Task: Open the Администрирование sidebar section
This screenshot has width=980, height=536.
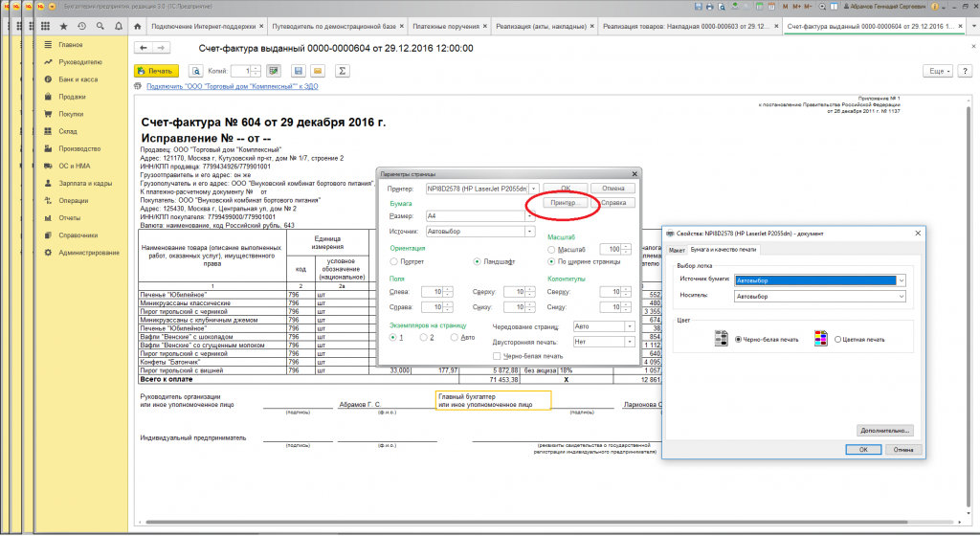Action: [x=89, y=253]
